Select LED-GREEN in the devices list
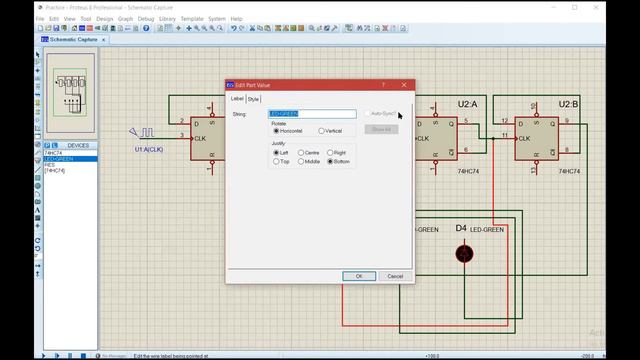 (x=71, y=159)
